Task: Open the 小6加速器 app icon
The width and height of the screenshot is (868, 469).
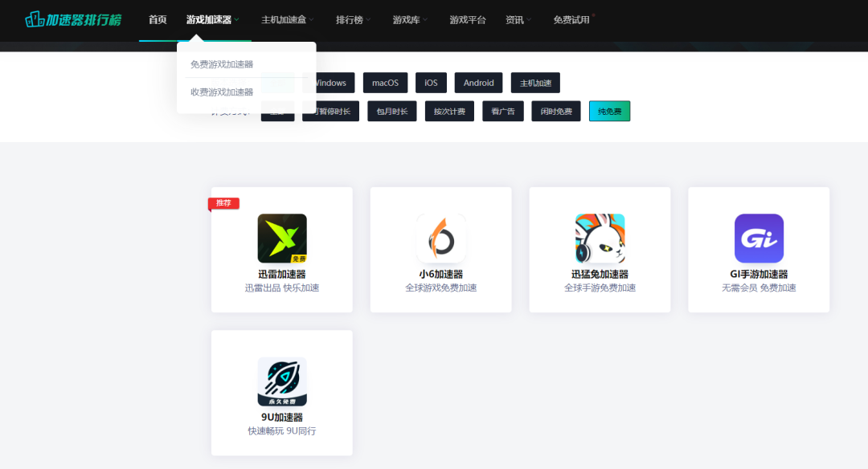Action: [440, 239]
